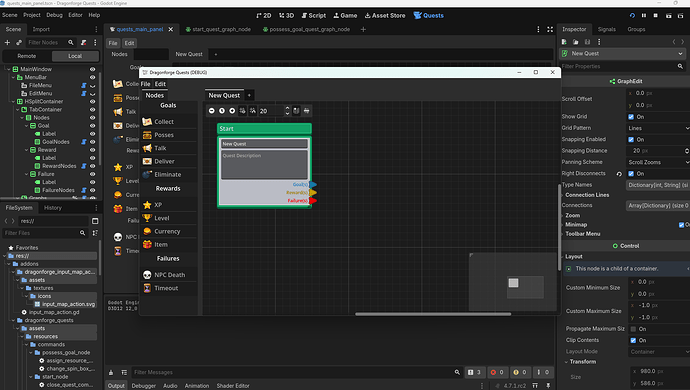Click the horizontal scrollbar in the debug graph

pyautogui.click(x=433, y=314)
